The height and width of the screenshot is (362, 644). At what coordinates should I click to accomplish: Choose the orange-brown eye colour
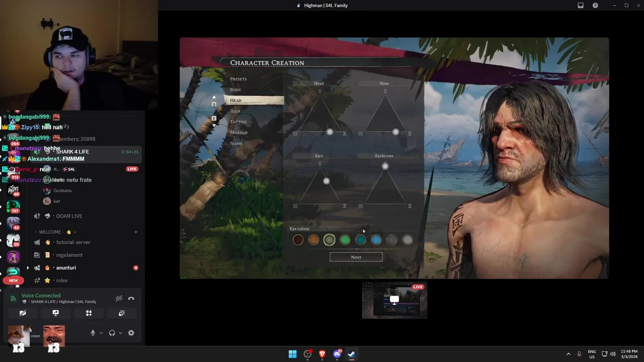[x=313, y=240]
